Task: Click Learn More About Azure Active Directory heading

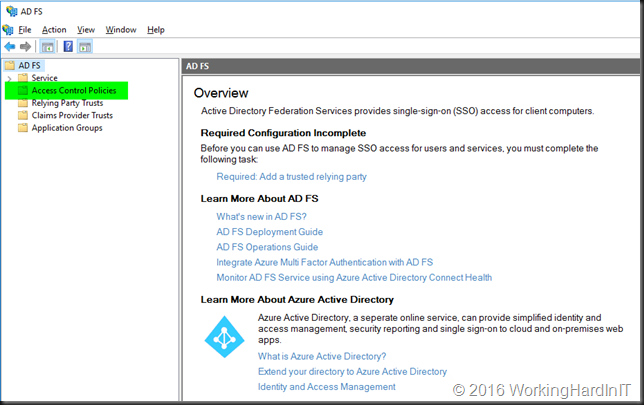Action: [297, 299]
